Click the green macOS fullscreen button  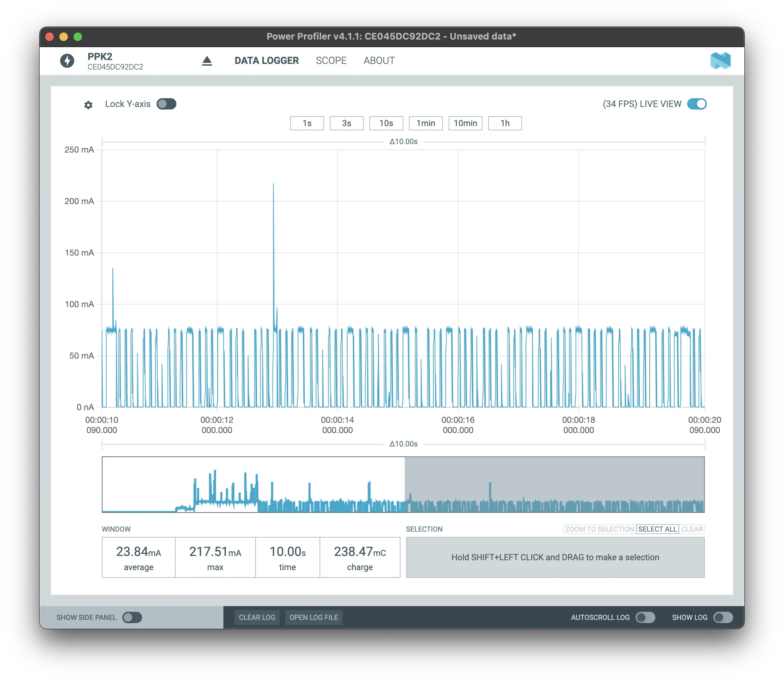coord(77,37)
